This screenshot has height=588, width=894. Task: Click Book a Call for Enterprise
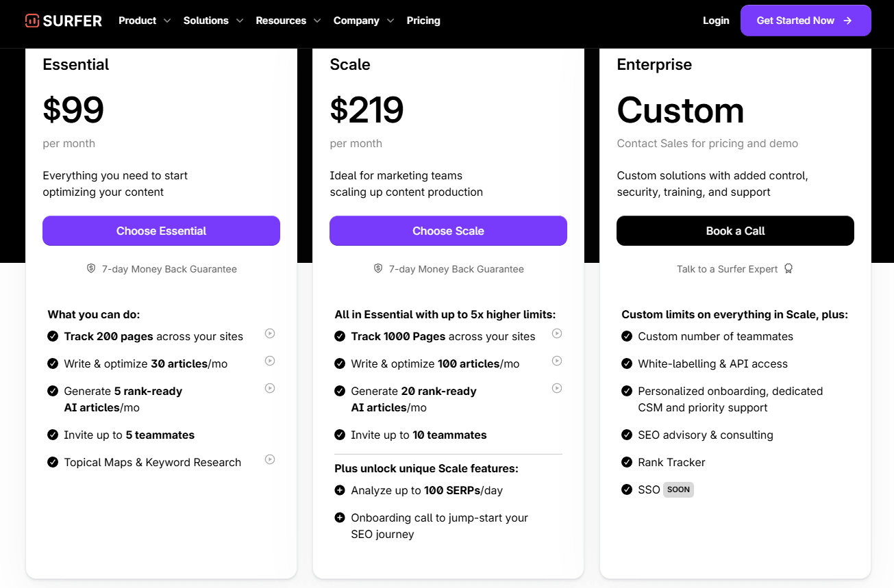734,231
